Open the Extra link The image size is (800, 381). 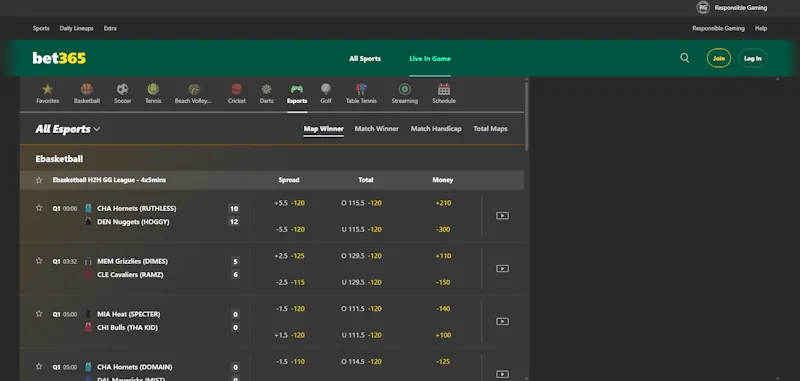pos(110,29)
